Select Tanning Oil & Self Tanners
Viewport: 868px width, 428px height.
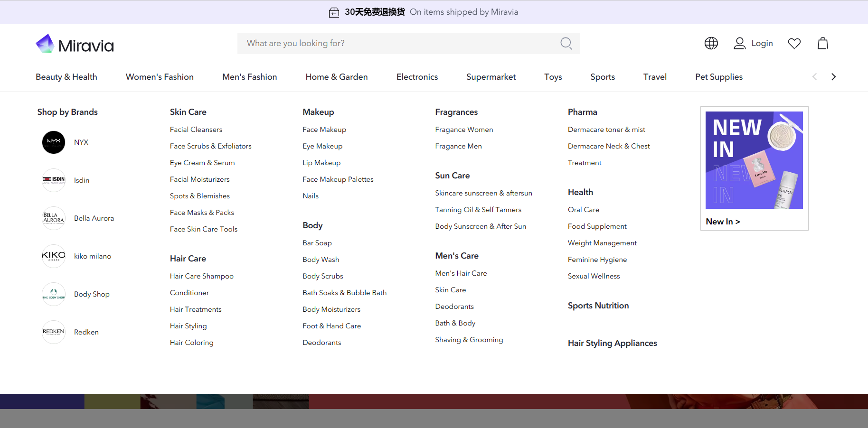pos(478,210)
